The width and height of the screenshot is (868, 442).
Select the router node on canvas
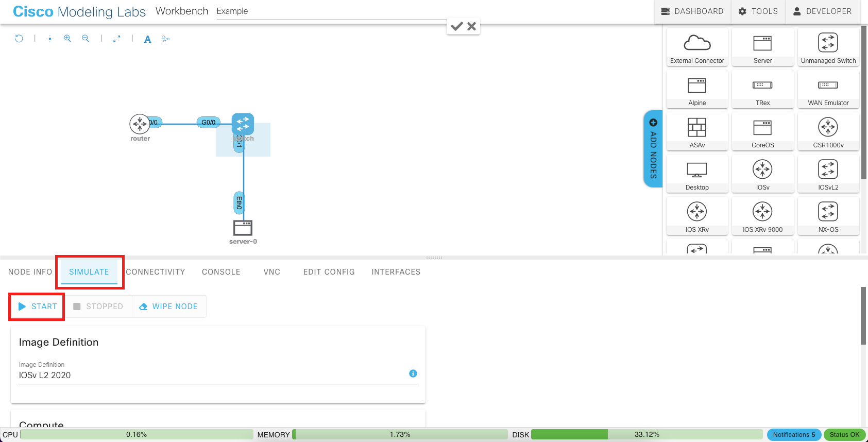click(140, 124)
